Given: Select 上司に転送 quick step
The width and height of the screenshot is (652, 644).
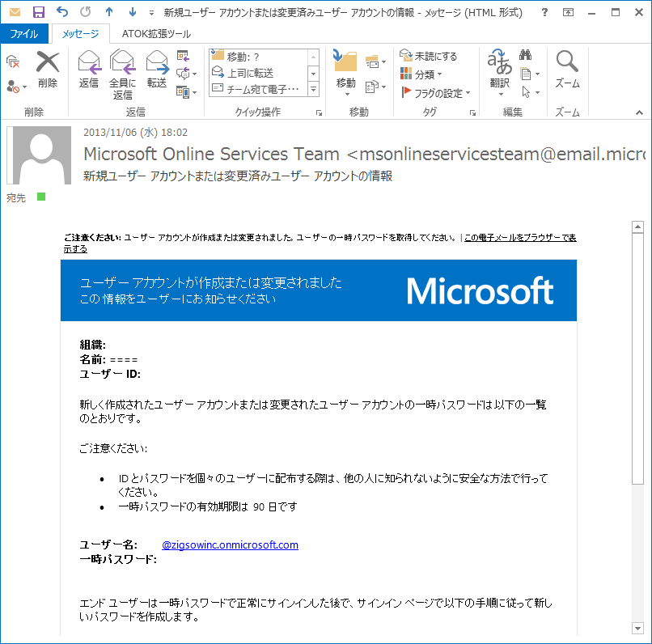Looking at the screenshot, I should (260, 73).
